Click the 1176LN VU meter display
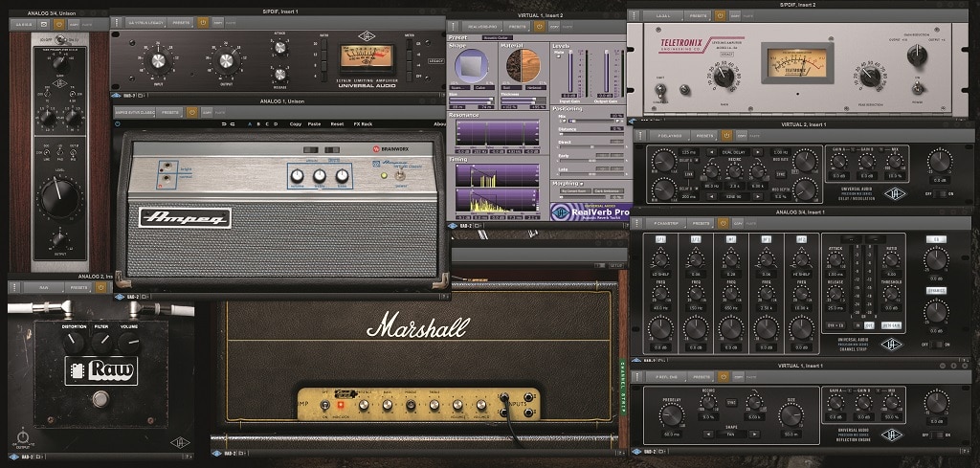 tap(367, 58)
